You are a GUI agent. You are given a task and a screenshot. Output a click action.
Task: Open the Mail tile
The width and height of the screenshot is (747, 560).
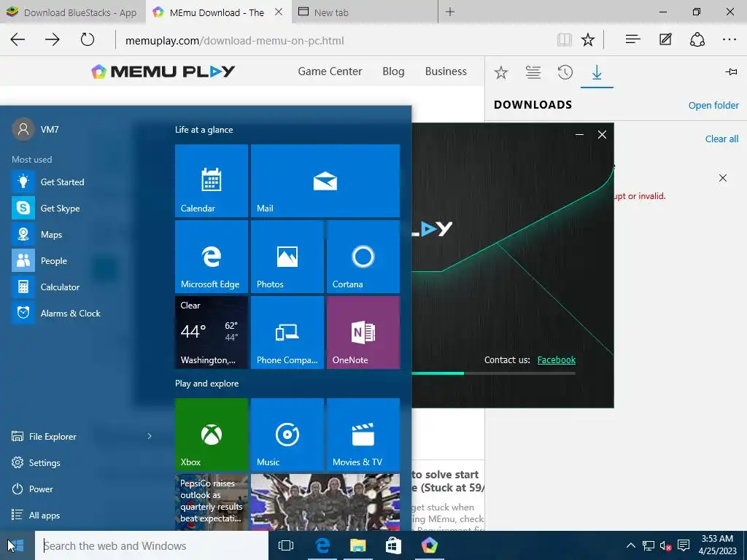coord(325,181)
